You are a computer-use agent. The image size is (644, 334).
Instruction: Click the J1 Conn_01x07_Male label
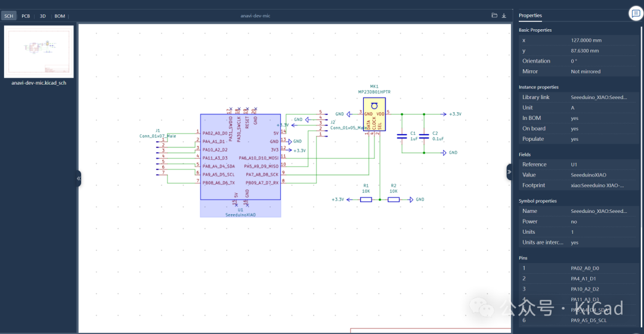point(157,134)
